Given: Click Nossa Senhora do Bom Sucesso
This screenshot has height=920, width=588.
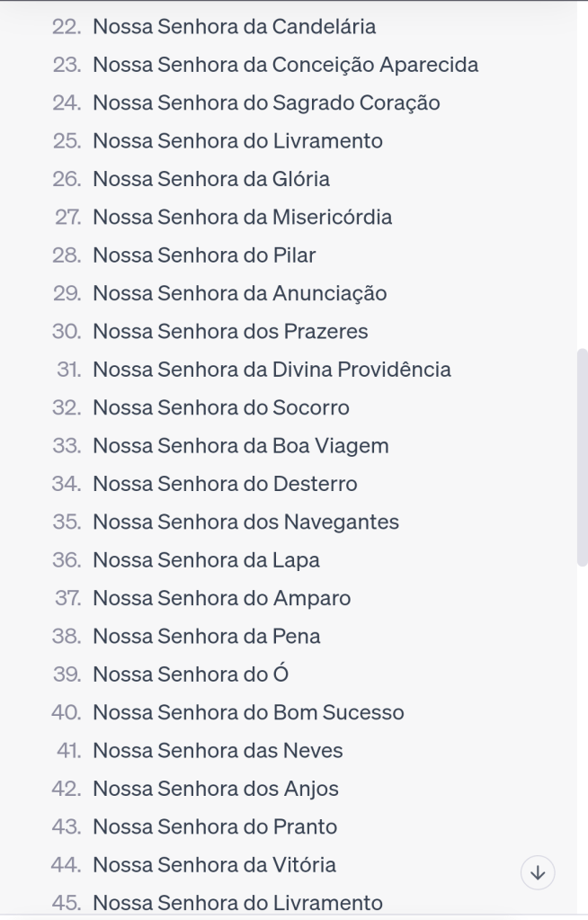Looking at the screenshot, I should [248, 712].
